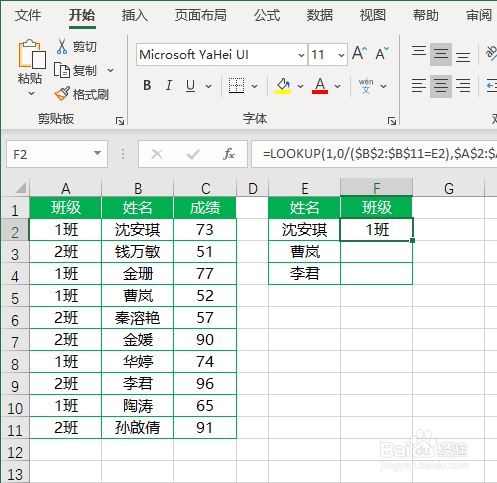Select column G header

pyautogui.click(x=449, y=188)
